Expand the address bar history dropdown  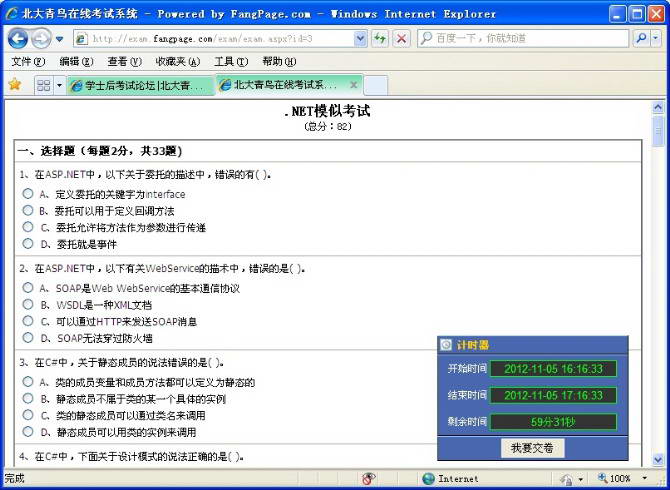(360, 39)
